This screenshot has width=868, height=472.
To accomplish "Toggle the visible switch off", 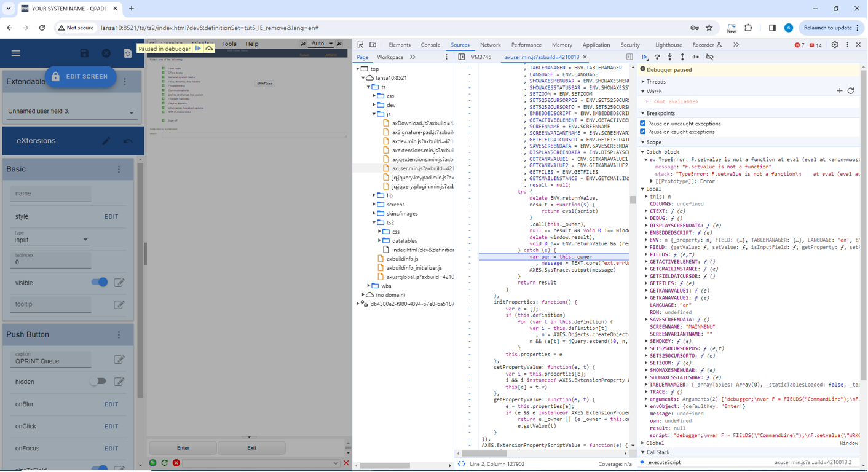I will pyautogui.click(x=99, y=282).
